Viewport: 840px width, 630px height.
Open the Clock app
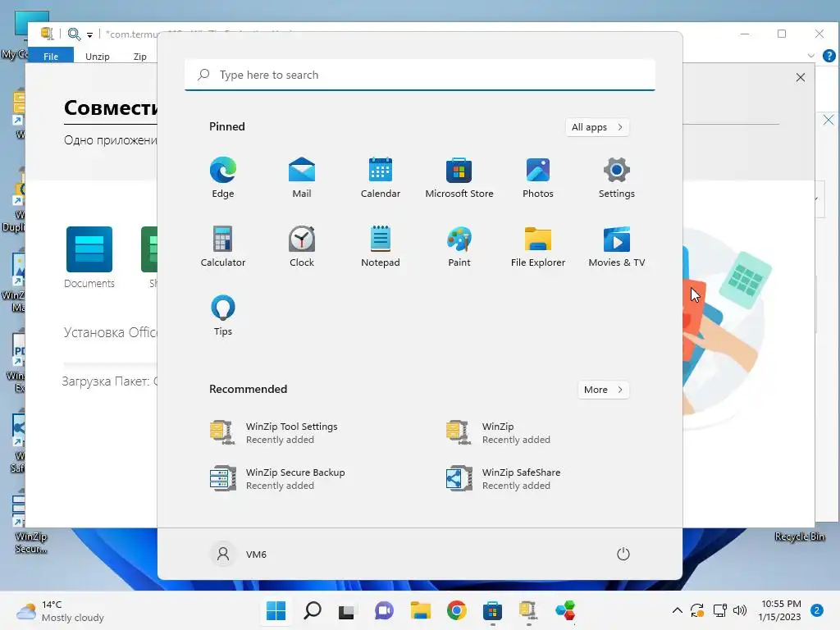pos(302,246)
